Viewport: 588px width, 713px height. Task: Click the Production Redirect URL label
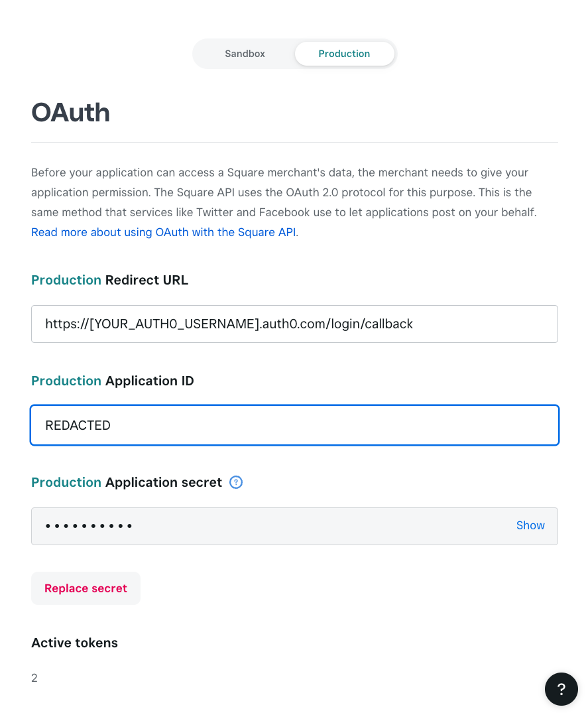point(109,280)
